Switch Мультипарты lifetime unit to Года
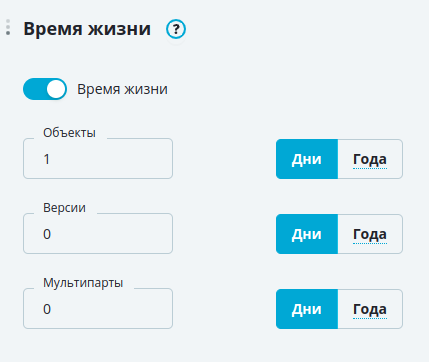This screenshot has height=362, width=429. (370, 309)
